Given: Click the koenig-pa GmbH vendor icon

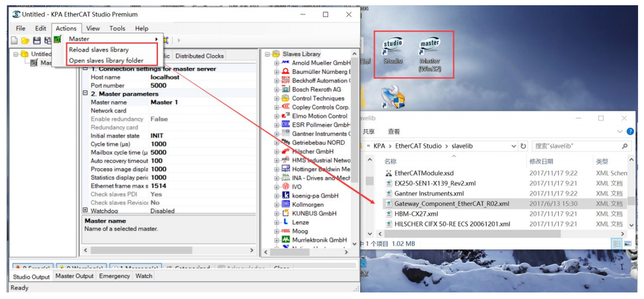Looking at the screenshot, I should [286, 196].
